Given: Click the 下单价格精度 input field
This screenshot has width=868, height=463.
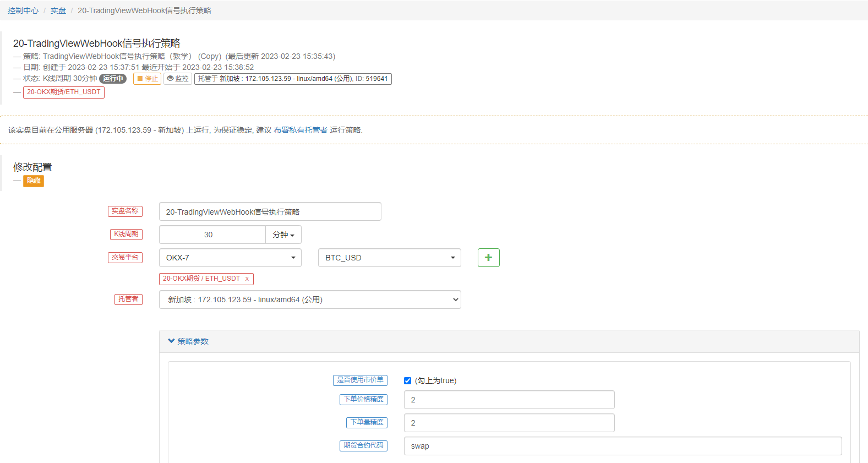Looking at the screenshot, I should [x=509, y=400].
